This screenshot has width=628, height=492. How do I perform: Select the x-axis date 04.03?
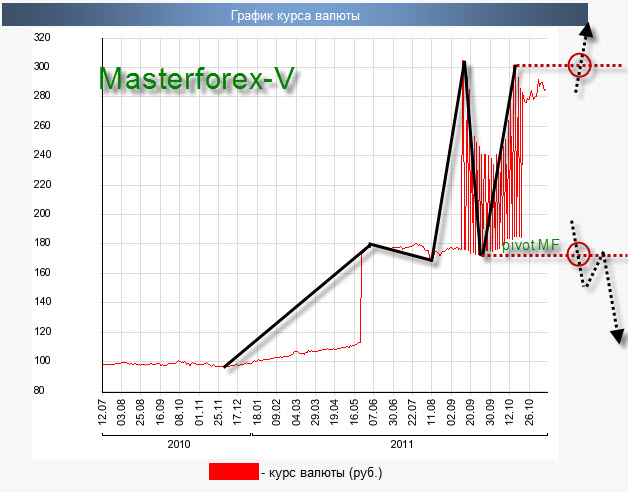pos(296,412)
